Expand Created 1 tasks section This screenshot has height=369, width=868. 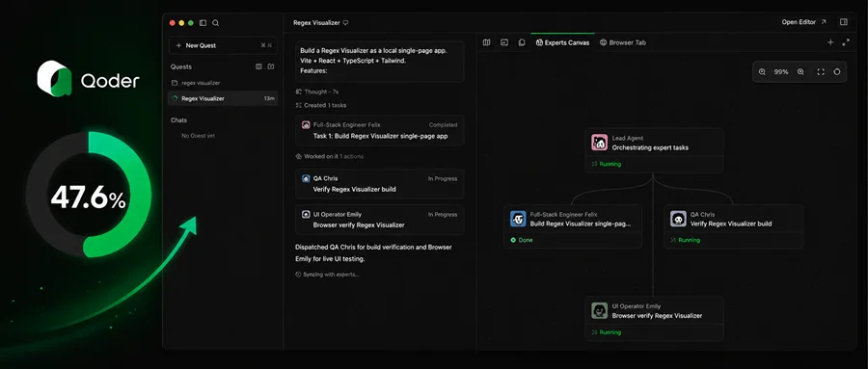[321, 105]
